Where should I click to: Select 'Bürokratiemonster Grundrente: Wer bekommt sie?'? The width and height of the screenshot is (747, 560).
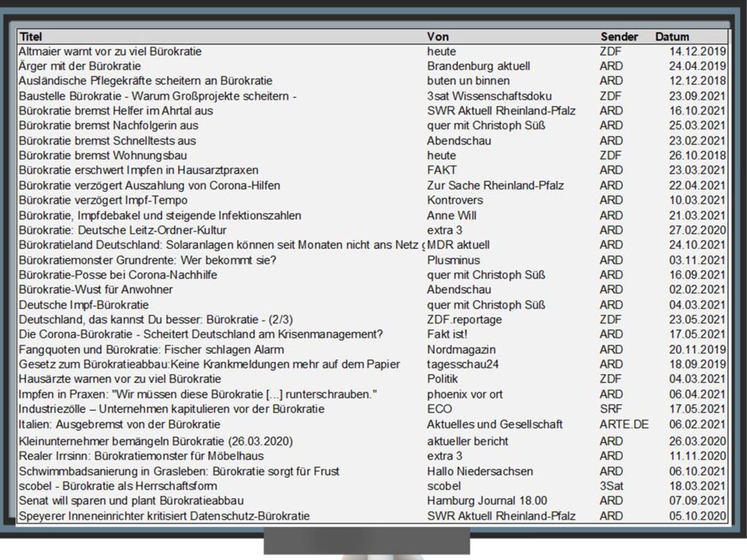click(373, 260)
